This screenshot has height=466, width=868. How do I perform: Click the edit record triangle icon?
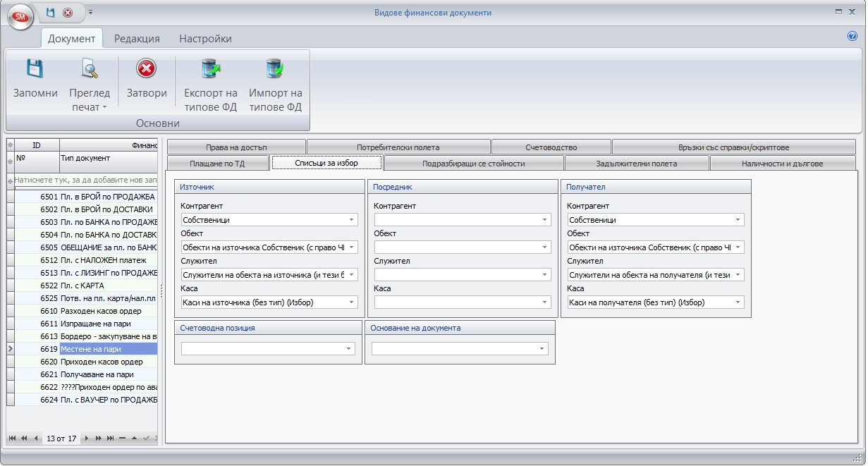click(134, 439)
